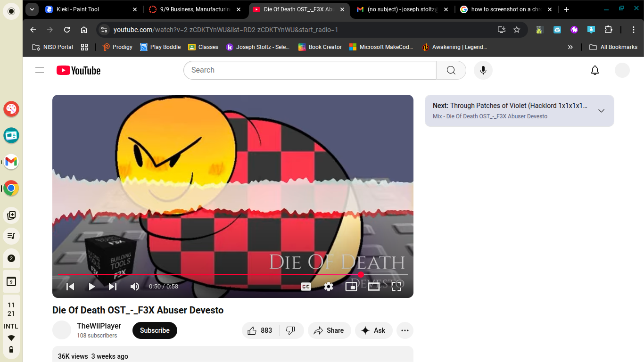Mute the video volume speaker icon

pyautogui.click(x=135, y=287)
